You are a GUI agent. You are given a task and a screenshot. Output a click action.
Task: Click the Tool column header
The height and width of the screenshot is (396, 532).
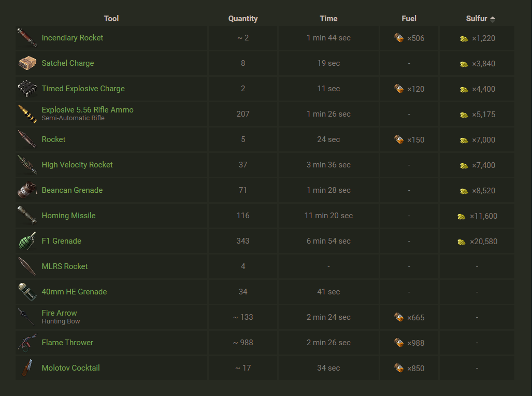(x=111, y=19)
